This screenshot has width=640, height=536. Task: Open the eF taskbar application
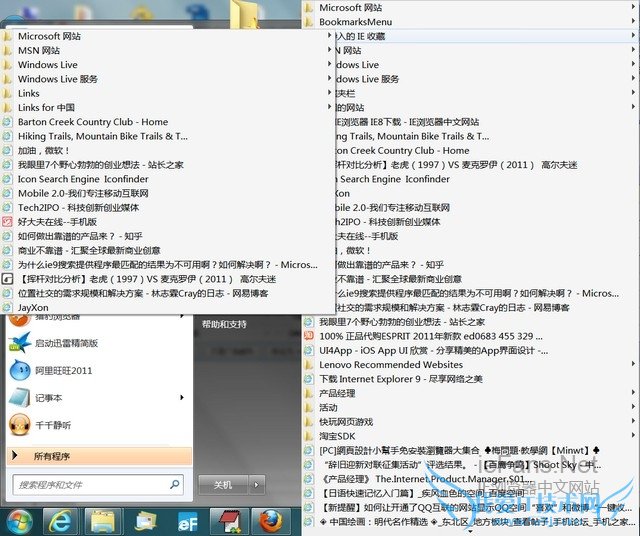(x=186, y=523)
